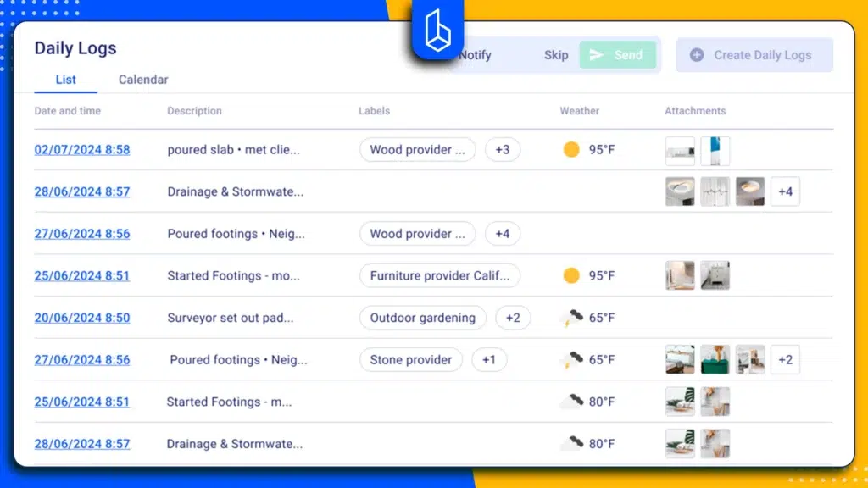Switch to the Calendar tab
Image resolution: width=868 pixels, height=488 pixels.
[x=142, y=80]
